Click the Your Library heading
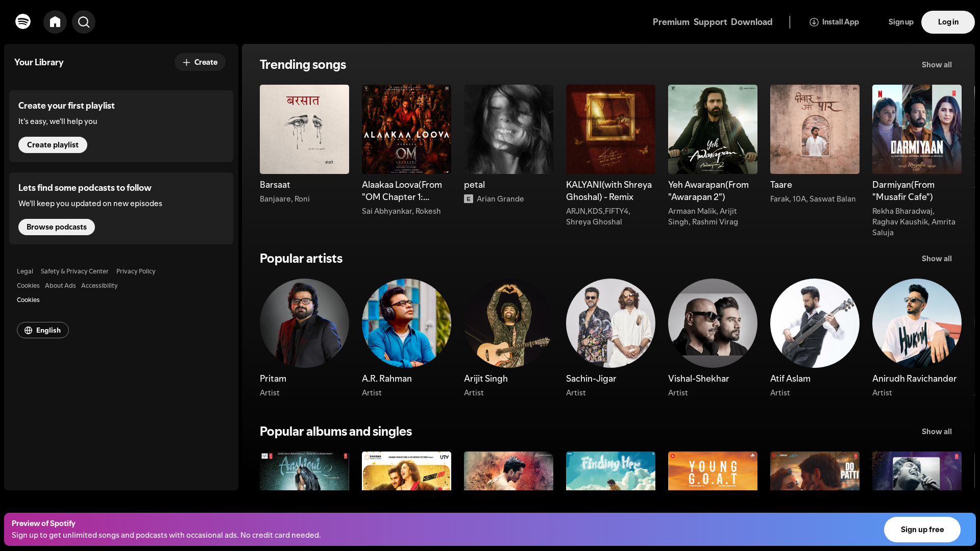The image size is (980, 551). tap(39, 62)
